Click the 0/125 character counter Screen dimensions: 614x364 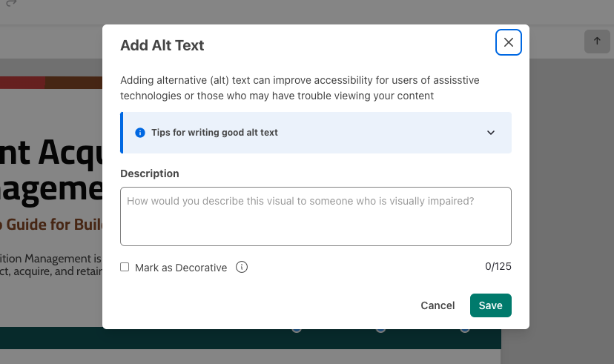coord(498,266)
